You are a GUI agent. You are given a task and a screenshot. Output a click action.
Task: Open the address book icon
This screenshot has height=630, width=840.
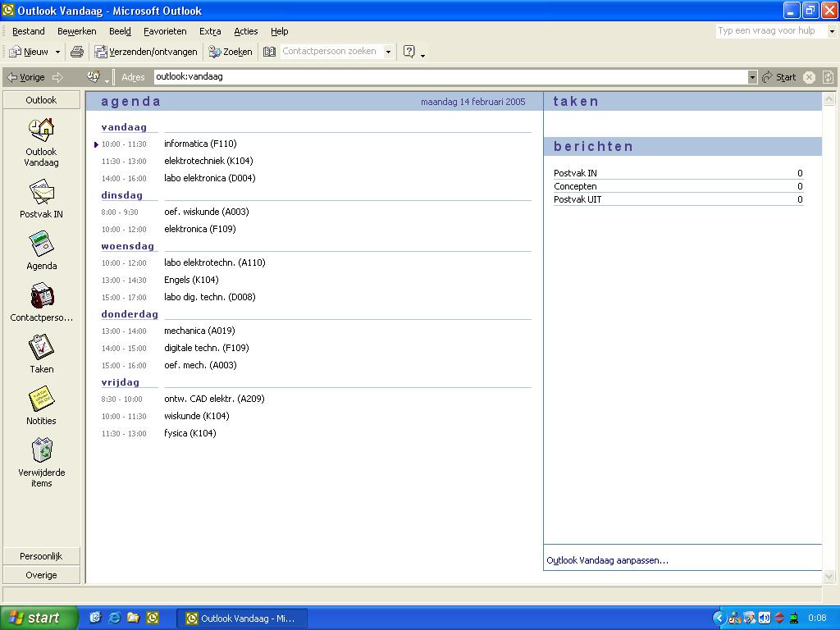pos(269,52)
